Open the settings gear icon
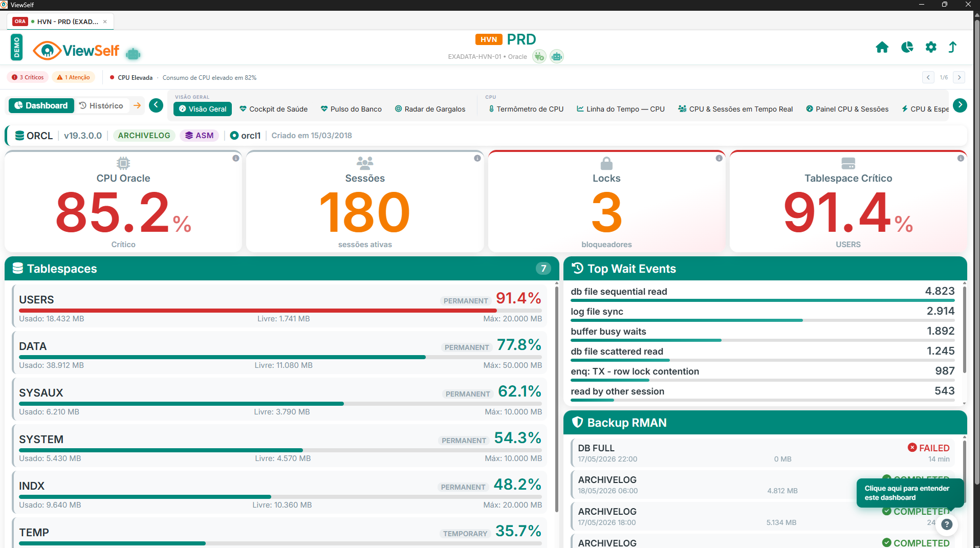 pyautogui.click(x=931, y=48)
